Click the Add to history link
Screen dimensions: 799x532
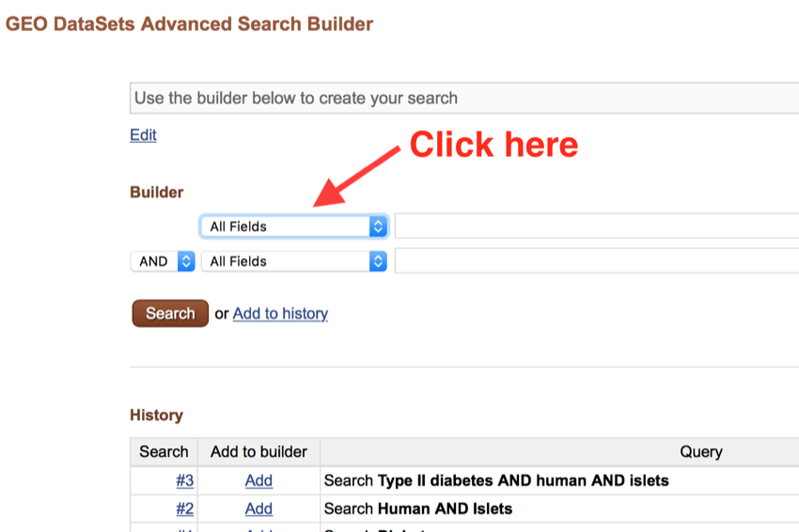pos(280,314)
